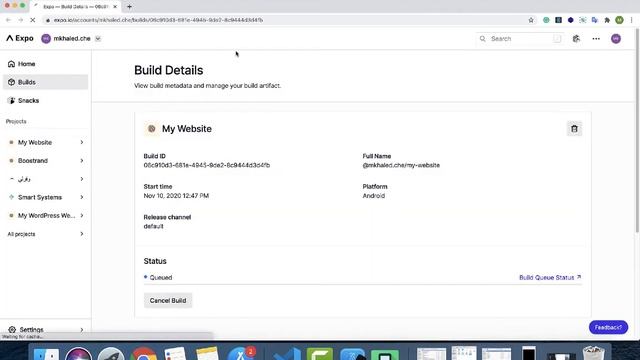Close the Expo Build Details tab
Screen dimensions: 640x360
tap(115, 7)
